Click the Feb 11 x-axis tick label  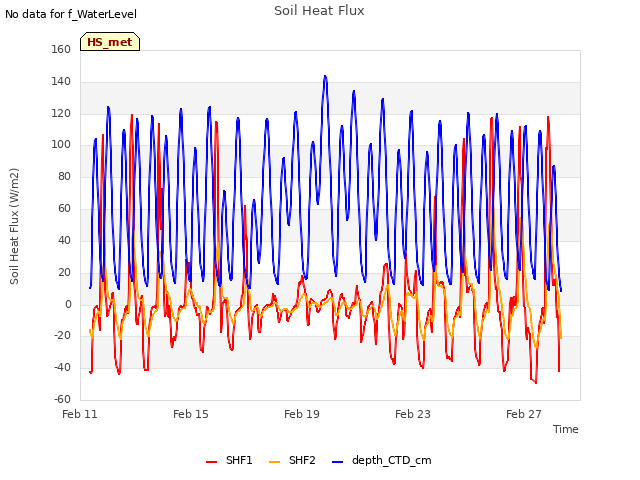pyautogui.click(x=80, y=414)
